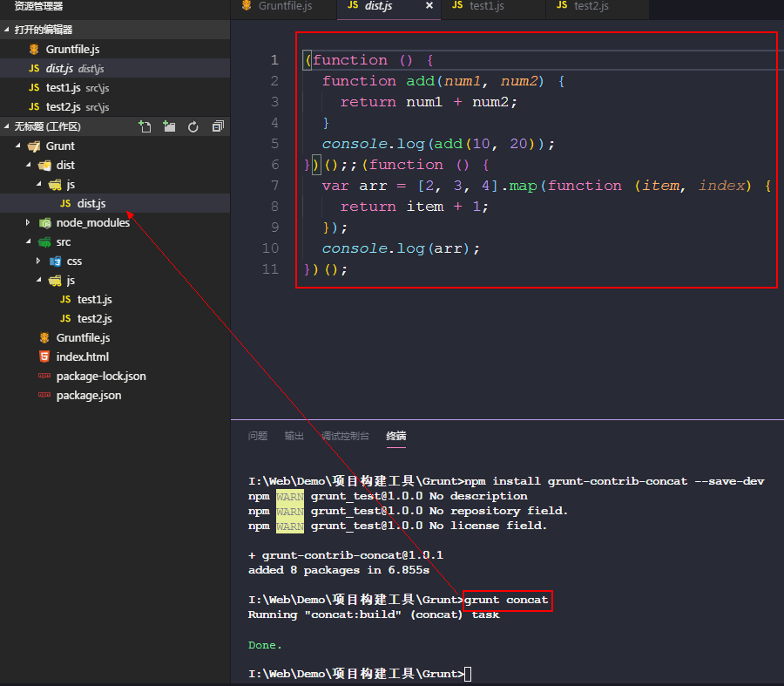Screen dimensions: 784x686
Task: Collapse the Grunt root folder
Action: point(18,146)
